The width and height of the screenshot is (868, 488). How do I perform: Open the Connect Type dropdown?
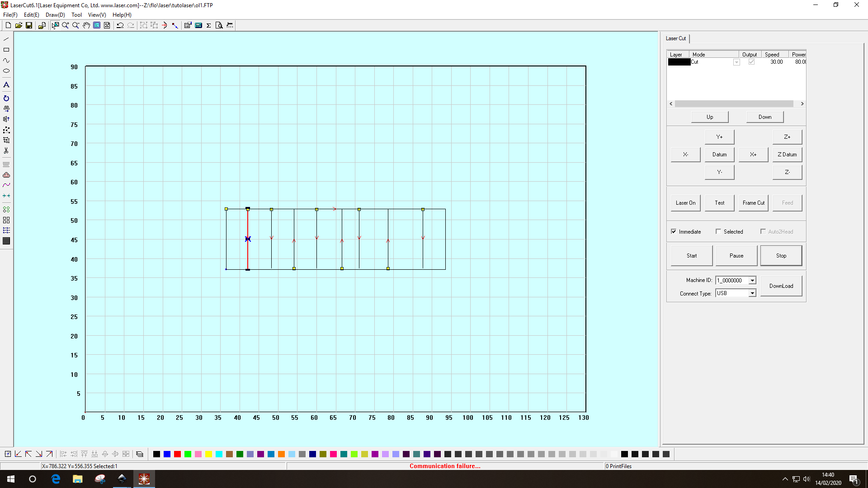coord(752,293)
